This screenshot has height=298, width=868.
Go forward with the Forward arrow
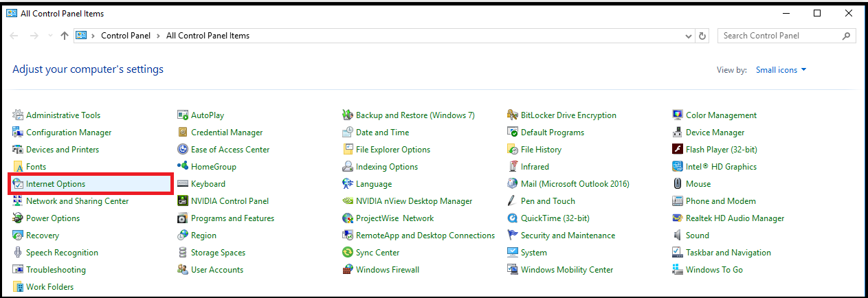tap(34, 36)
